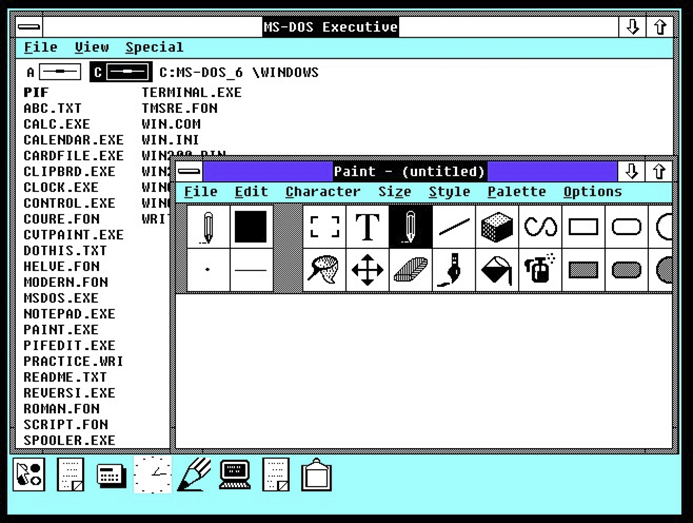
Task: Open the MS-DOS Executive system menu box
Action: [29, 27]
